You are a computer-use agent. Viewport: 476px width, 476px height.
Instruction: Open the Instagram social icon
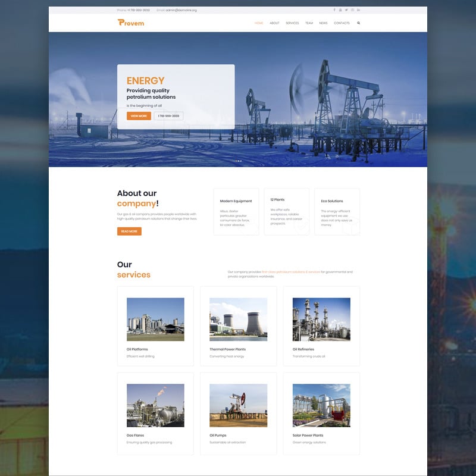pyautogui.click(x=352, y=10)
